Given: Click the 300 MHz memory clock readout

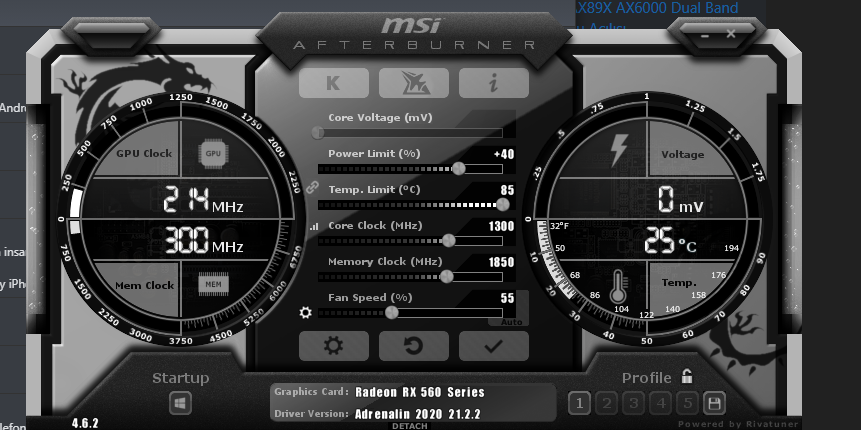Looking at the screenshot, I should 204,241.
